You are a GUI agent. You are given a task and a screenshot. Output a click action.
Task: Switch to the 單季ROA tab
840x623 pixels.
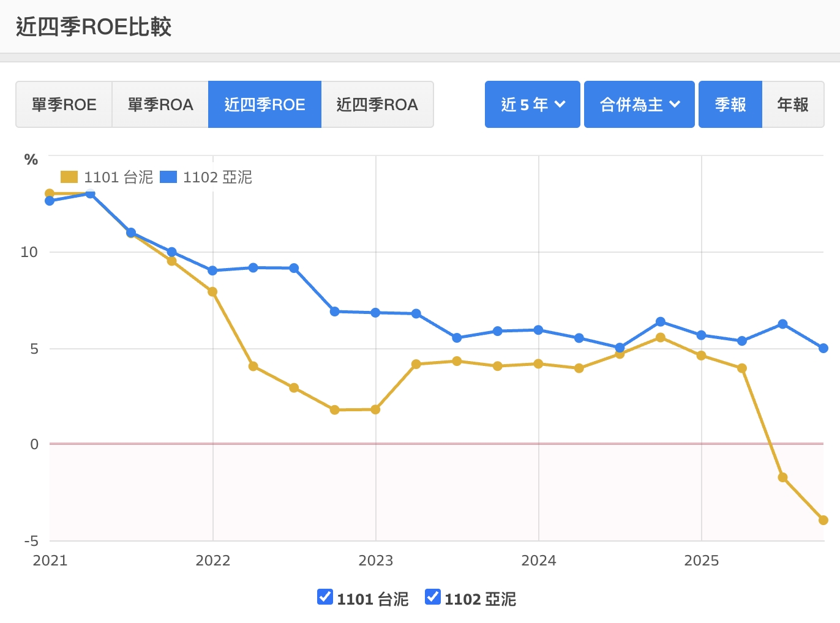coord(160,105)
